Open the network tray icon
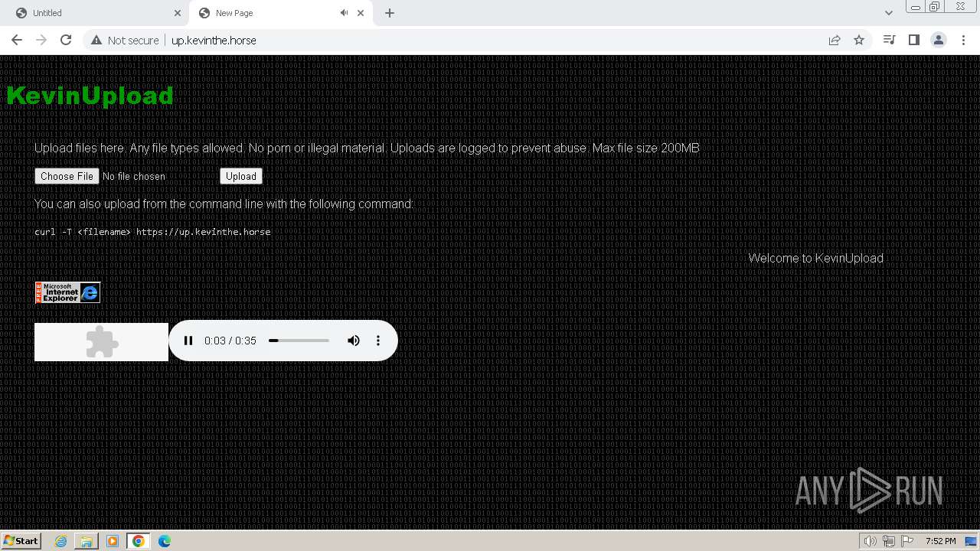The image size is (980, 551). coord(889,541)
